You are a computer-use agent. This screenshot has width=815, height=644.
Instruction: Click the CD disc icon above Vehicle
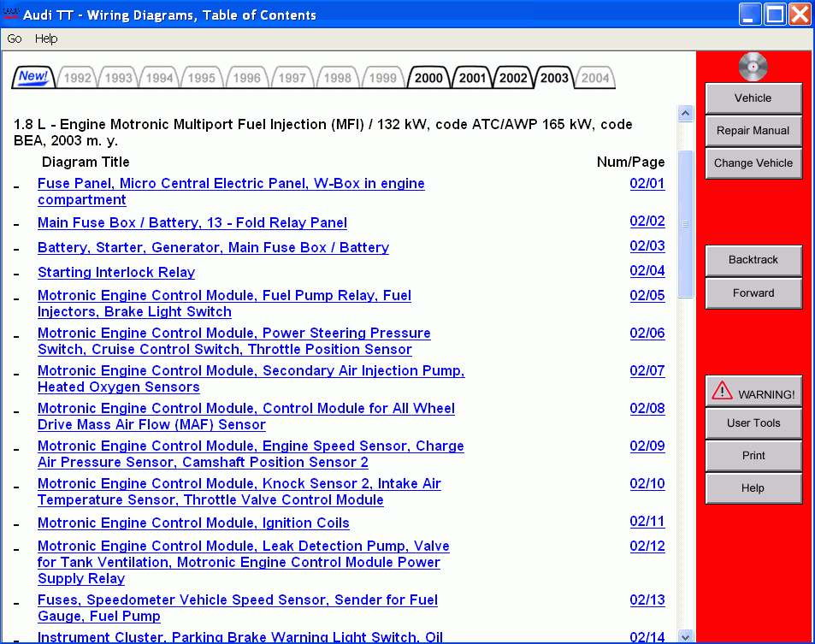pyautogui.click(x=753, y=67)
